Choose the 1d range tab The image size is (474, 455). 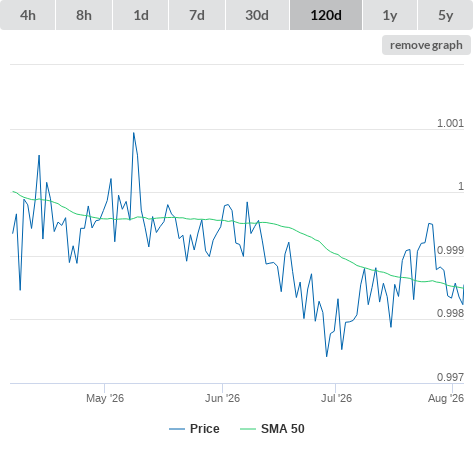point(141,15)
